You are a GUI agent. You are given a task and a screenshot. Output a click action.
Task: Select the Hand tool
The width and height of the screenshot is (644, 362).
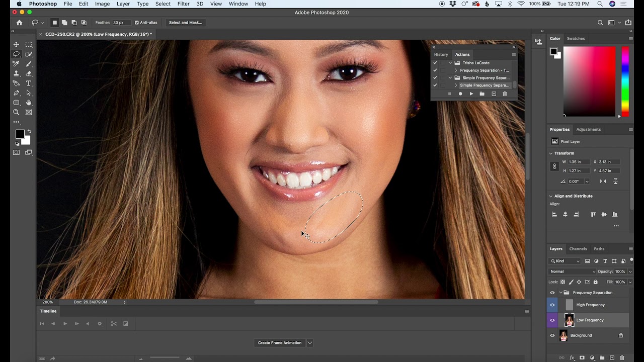pos(29,103)
